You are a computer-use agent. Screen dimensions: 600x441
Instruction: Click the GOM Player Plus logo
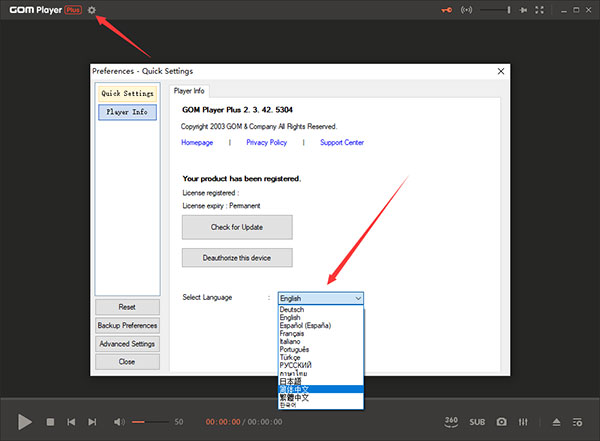tap(46, 10)
